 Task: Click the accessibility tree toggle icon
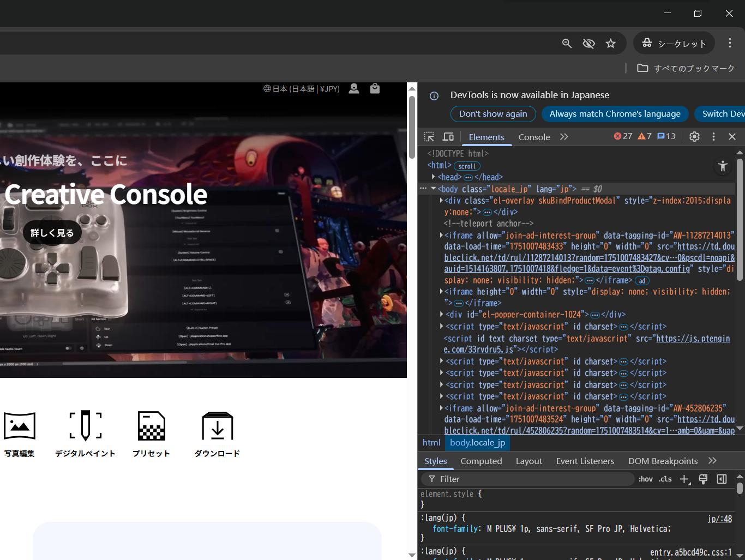click(x=723, y=166)
